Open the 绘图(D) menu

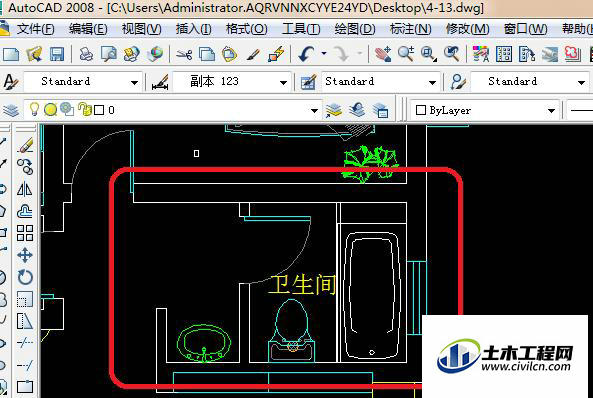click(x=355, y=29)
